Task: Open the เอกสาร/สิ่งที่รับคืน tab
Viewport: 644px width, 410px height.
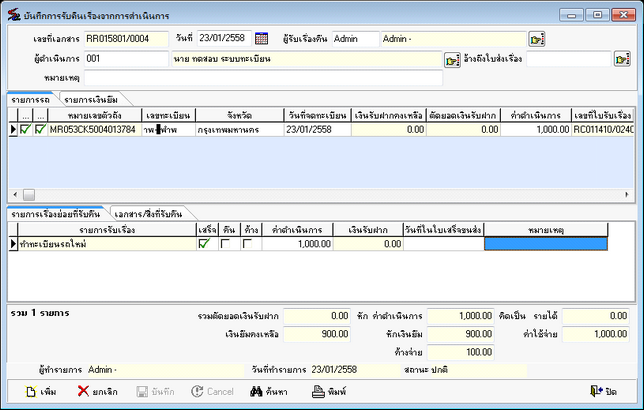Action: 148,214
